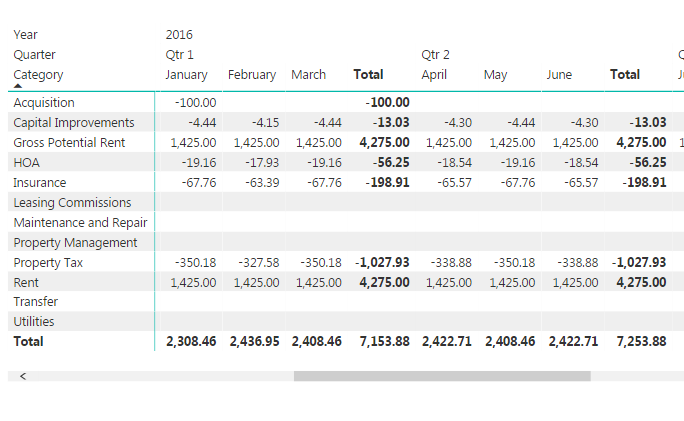Click January grand total 2,308.46
The width and height of the screenshot is (684, 421).
[x=191, y=341]
